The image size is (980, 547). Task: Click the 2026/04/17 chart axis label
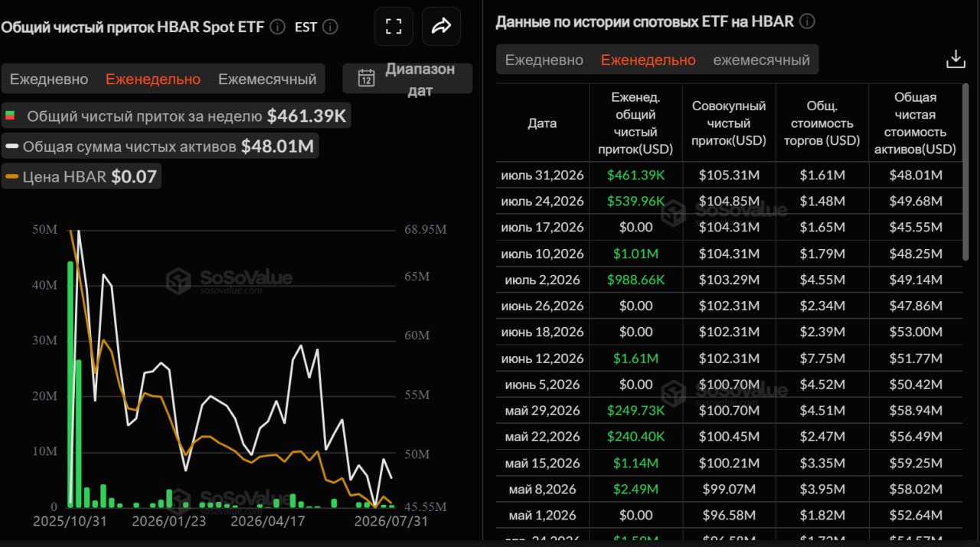click(x=268, y=521)
